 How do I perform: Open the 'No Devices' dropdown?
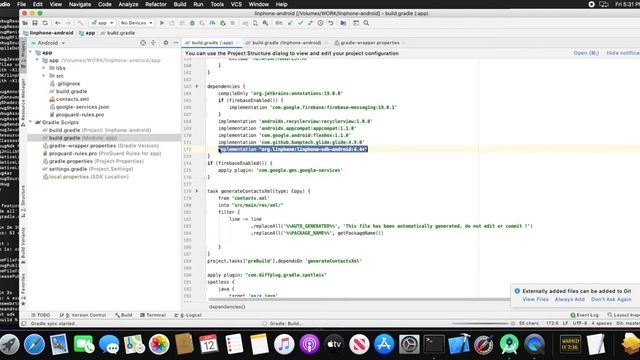coord(136,23)
